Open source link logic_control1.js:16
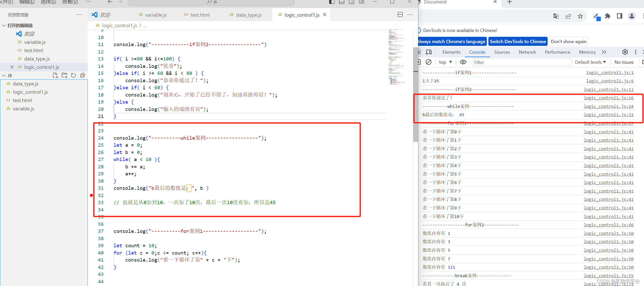This screenshot has height=286, width=644. (608, 98)
